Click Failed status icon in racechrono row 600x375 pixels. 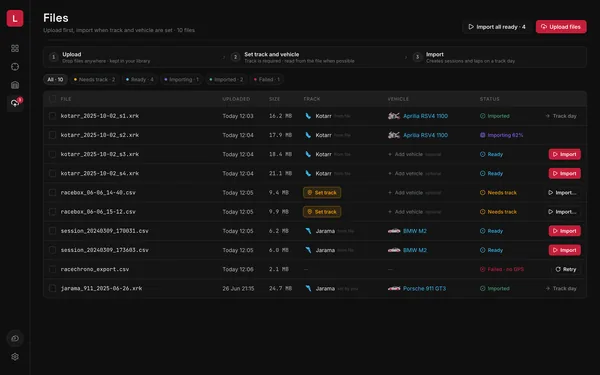click(483, 269)
